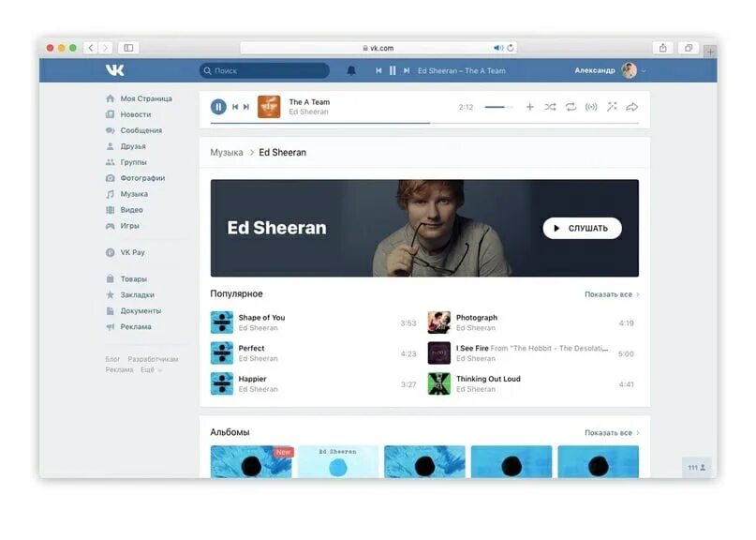This screenshot has height=540, width=756.
Task: Mute tab via Safari speaker icon
Action: pos(498,48)
